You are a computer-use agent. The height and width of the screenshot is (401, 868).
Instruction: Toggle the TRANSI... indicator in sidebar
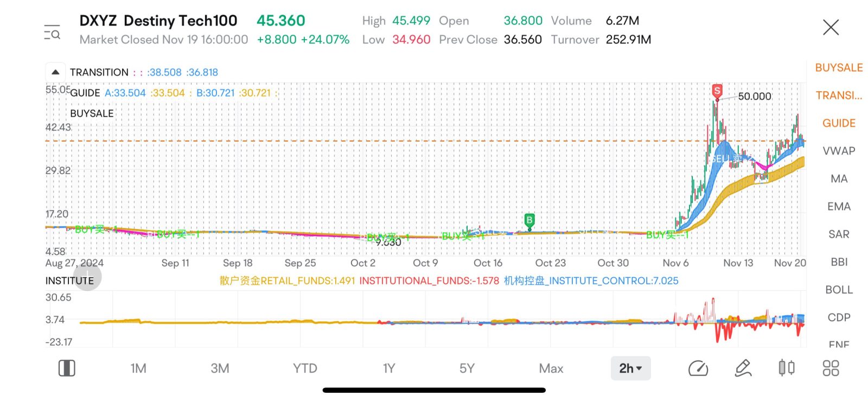[839, 96]
